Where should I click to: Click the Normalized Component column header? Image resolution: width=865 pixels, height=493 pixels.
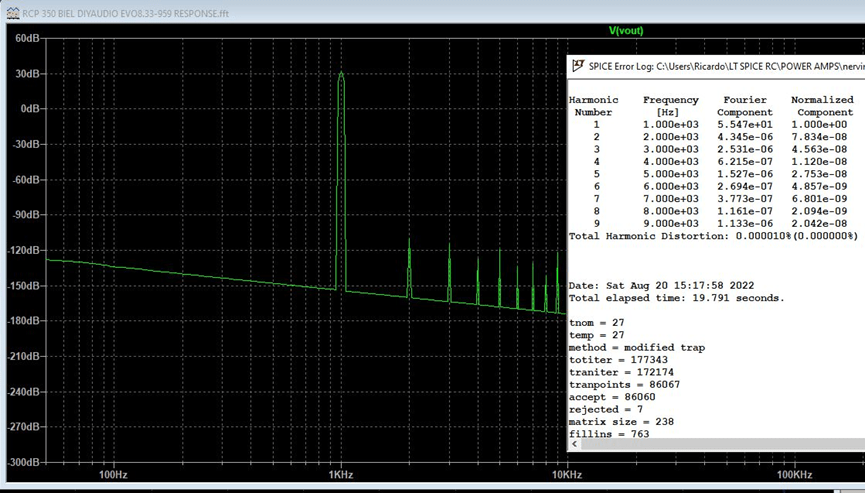[x=823, y=106]
